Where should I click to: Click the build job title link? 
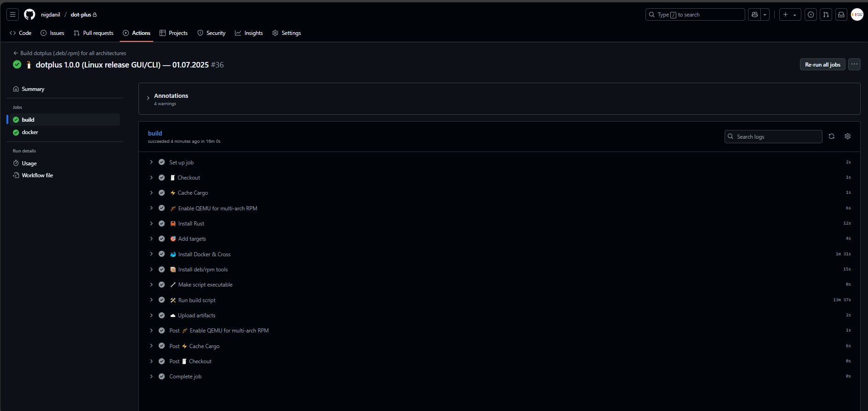pos(155,134)
